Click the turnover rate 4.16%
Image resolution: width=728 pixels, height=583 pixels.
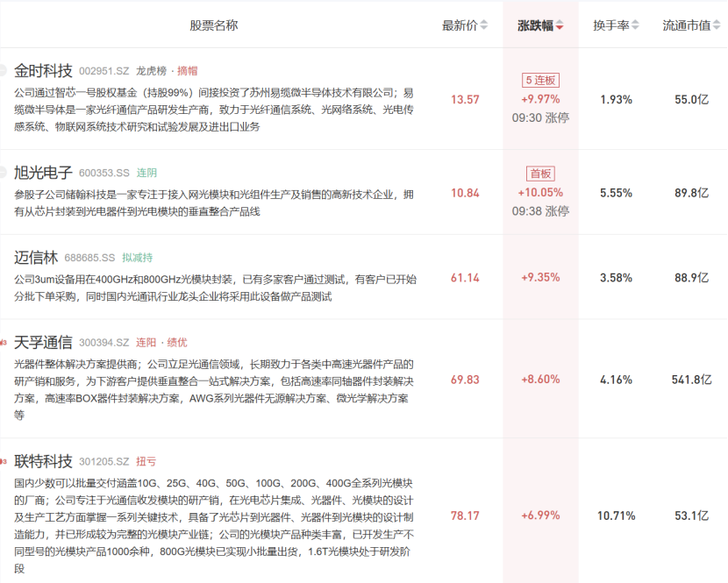tap(616, 380)
